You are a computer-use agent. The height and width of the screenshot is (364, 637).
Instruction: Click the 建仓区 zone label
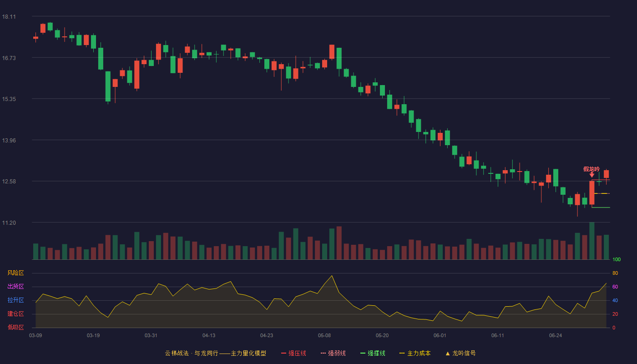pyautogui.click(x=15, y=314)
